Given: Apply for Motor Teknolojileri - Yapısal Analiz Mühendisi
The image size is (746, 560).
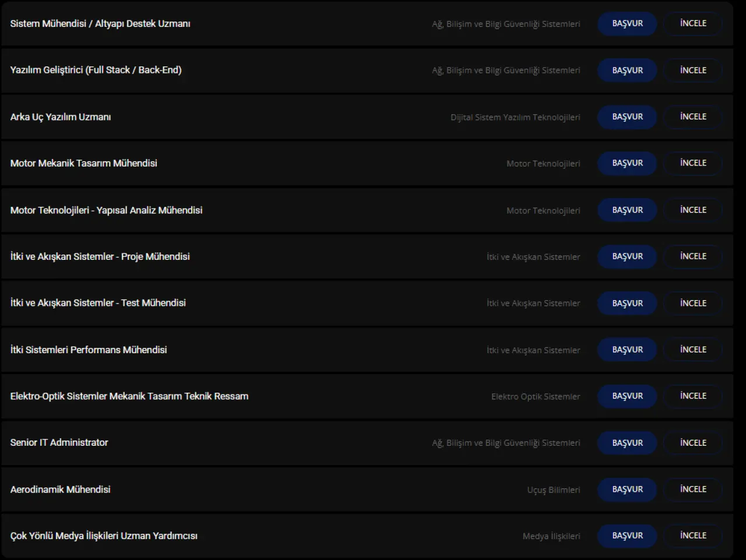Looking at the screenshot, I should (627, 210).
